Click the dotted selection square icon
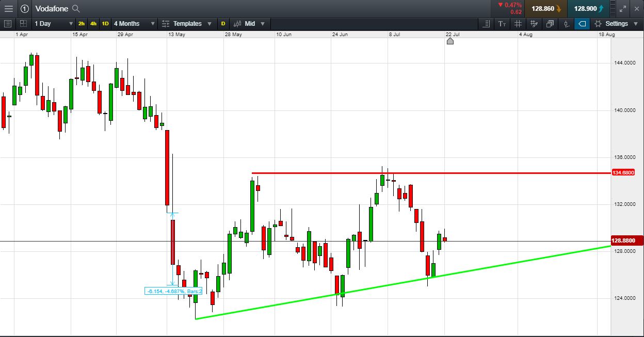 (23, 24)
